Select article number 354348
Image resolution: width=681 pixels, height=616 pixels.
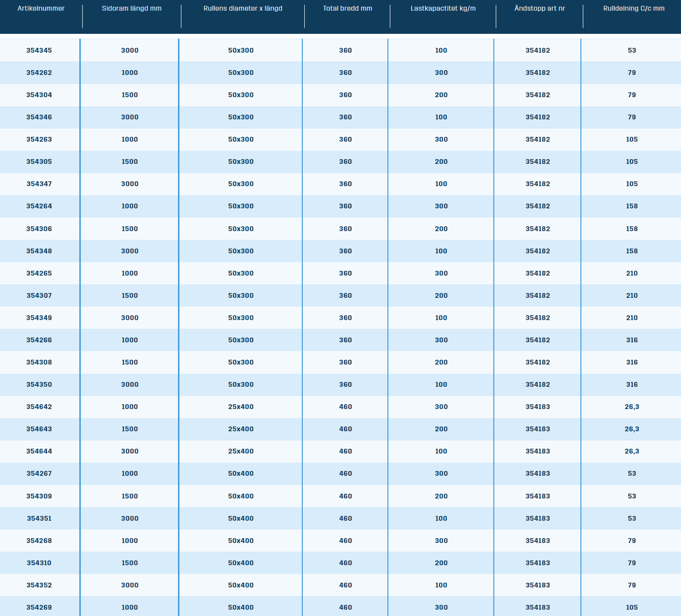[39, 251]
